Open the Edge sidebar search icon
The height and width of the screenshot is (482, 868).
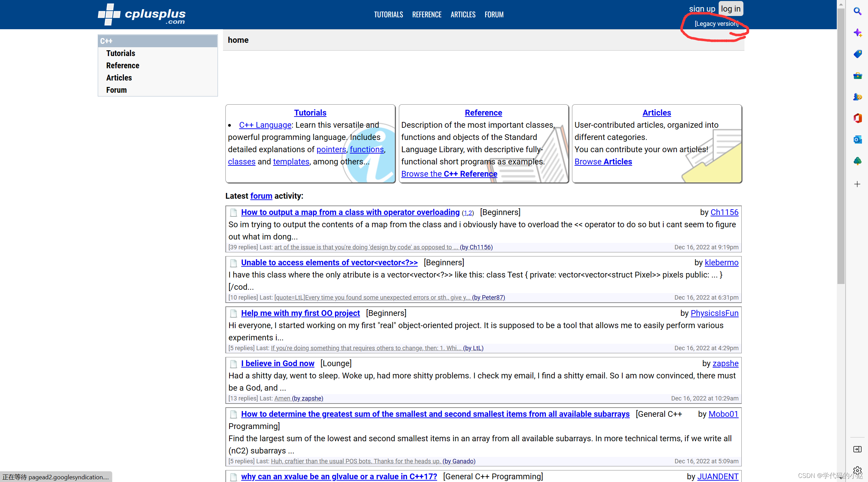click(x=857, y=11)
